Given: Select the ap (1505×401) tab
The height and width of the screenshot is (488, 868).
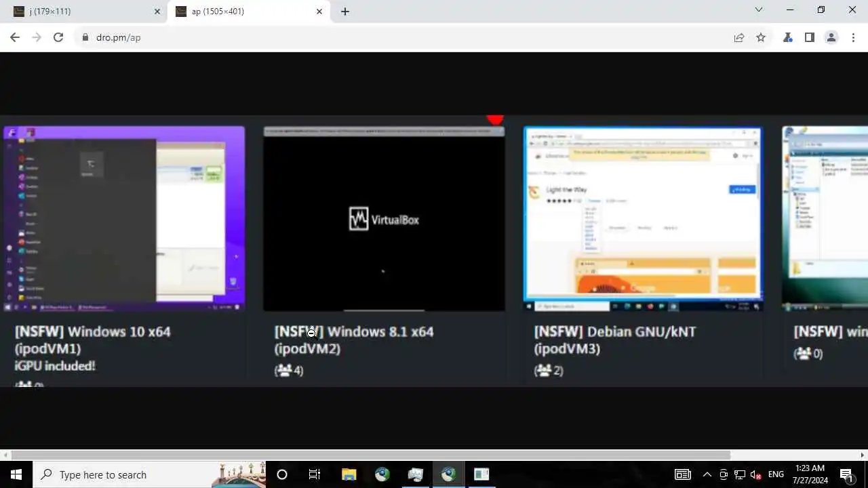Looking at the screenshot, I should (250, 12).
